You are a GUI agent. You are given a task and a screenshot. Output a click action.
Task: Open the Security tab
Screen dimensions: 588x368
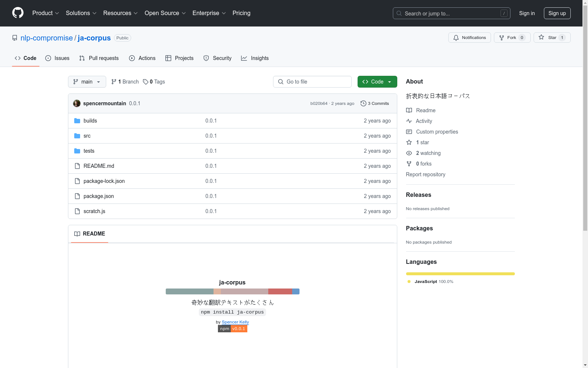tap(218, 58)
